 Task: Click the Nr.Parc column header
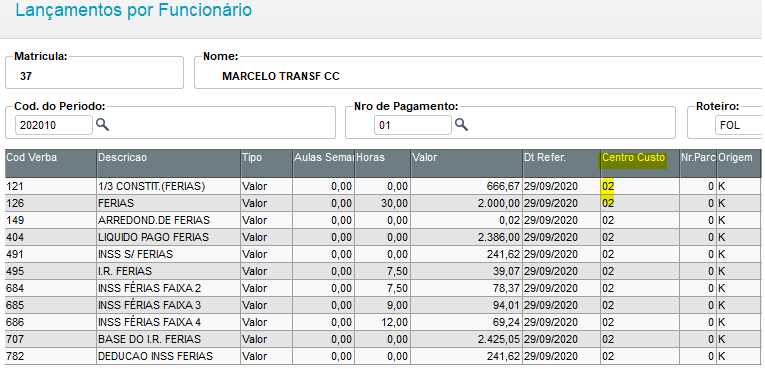tap(698, 164)
